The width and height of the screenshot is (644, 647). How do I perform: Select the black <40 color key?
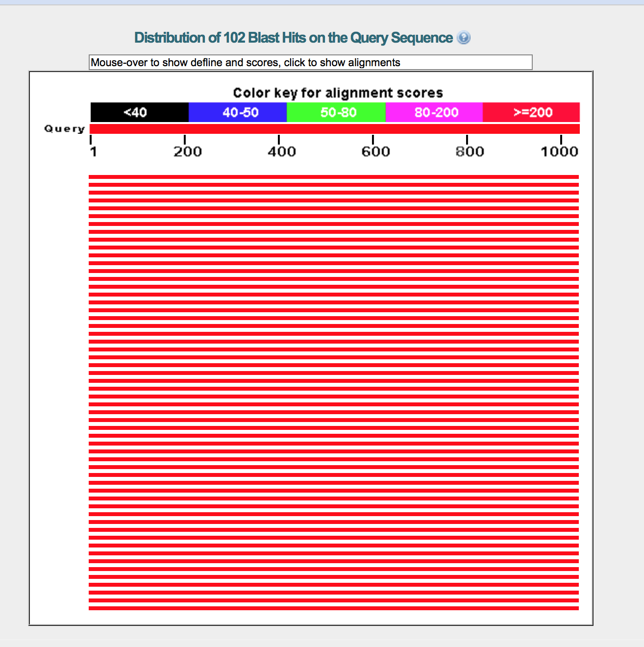tap(139, 112)
